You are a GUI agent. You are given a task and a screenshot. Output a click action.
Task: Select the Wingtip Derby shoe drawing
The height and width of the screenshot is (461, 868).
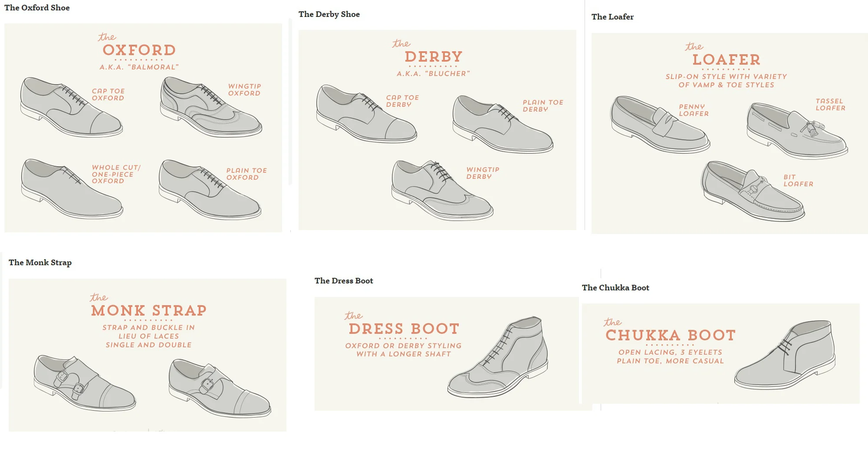pyautogui.click(x=442, y=190)
